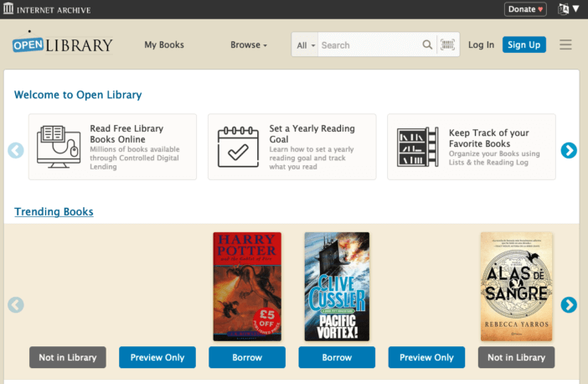The width and height of the screenshot is (588, 384).
Task: Click the Sign Up button
Action: click(x=524, y=44)
